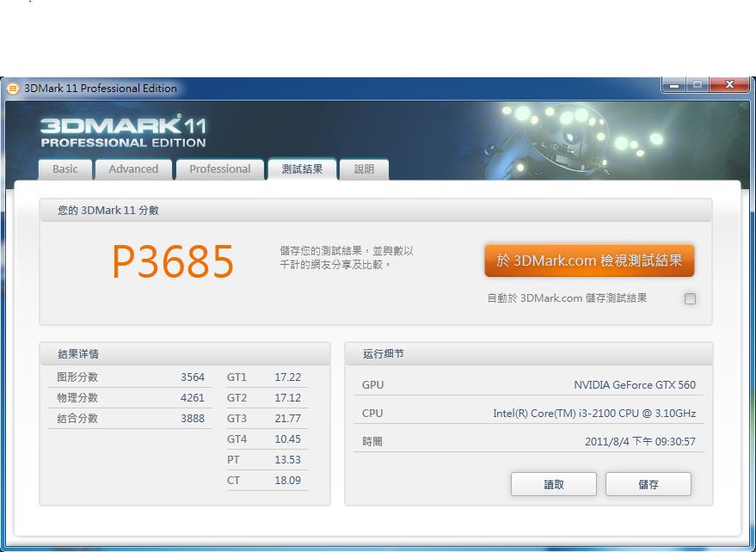Click the physics score value 4261
This screenshot has height=552, width=756.
(193, 398)
